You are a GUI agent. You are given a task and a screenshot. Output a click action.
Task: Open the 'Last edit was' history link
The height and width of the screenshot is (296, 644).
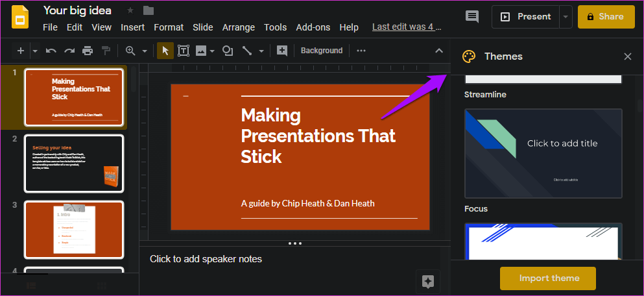pos(407,27)
